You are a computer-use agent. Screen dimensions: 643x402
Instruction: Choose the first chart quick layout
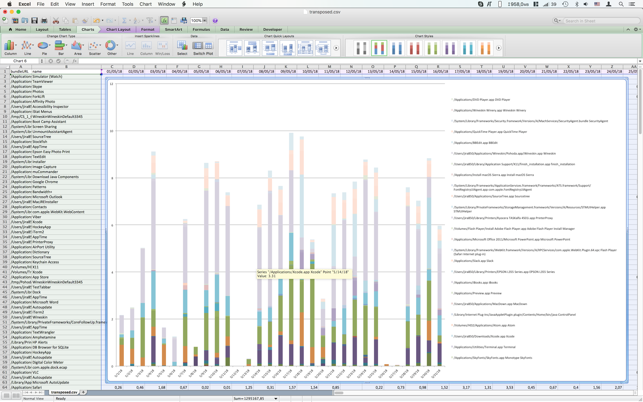(x=234, y=48)
